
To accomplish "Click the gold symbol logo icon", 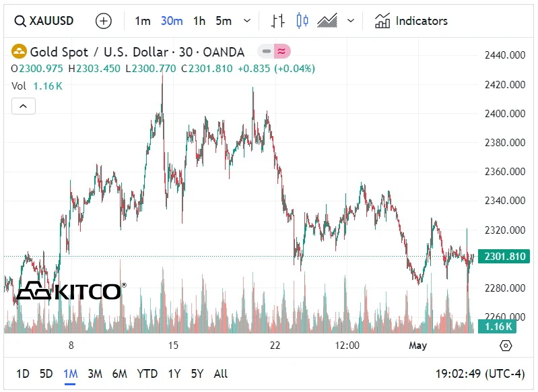I will [x=20, y=51].
